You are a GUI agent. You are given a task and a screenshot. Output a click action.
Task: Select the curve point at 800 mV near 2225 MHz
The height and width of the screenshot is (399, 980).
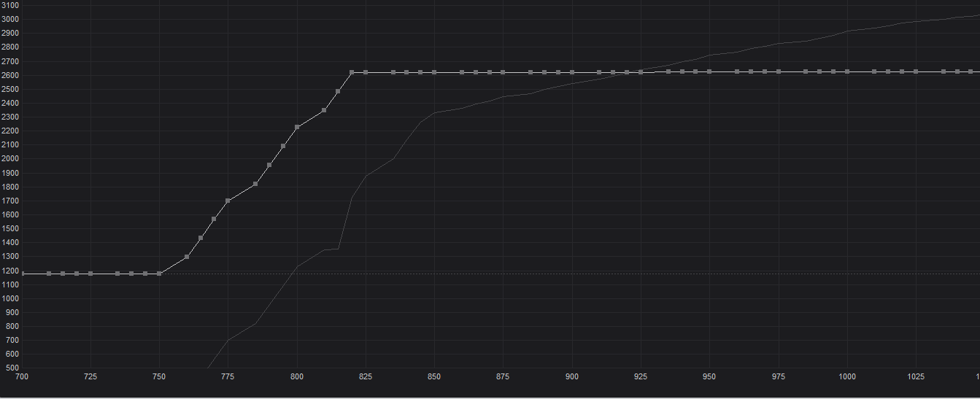[297, 127]
